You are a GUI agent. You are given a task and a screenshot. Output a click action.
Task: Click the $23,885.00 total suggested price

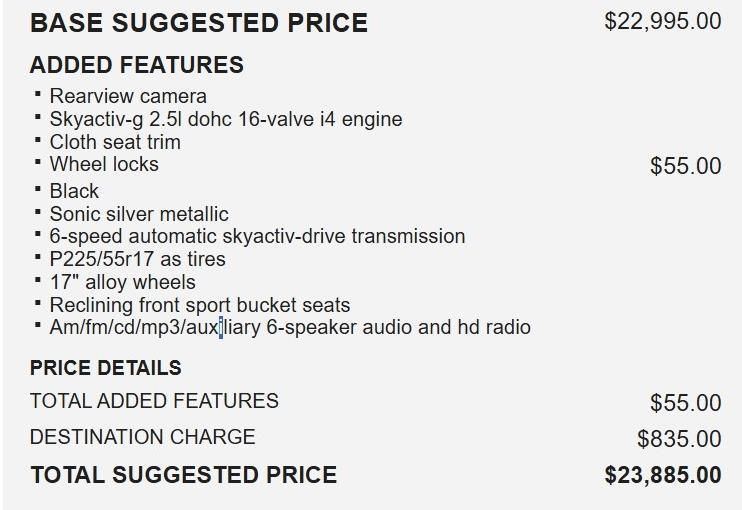coord(662,475)
